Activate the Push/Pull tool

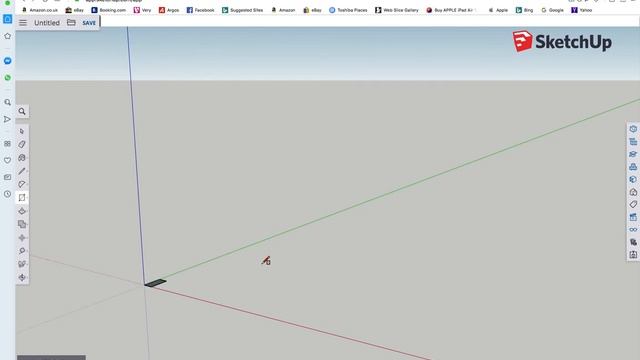click(x=22, y=211)
